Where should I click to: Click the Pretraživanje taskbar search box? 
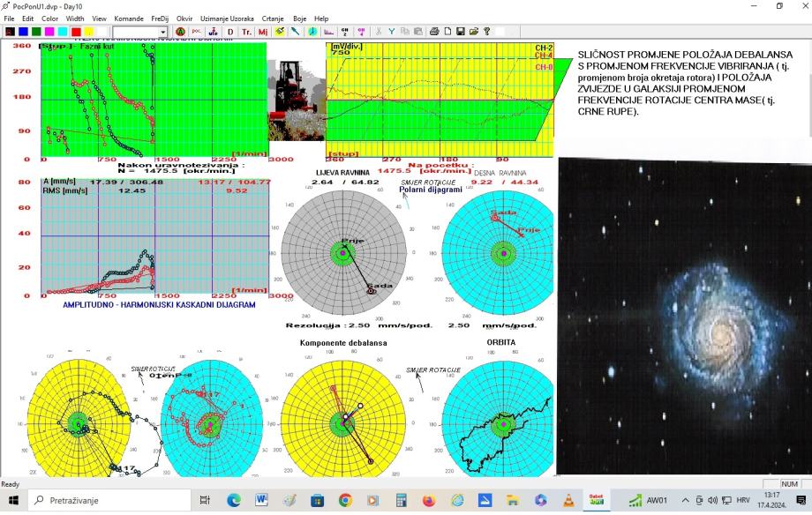109,501
